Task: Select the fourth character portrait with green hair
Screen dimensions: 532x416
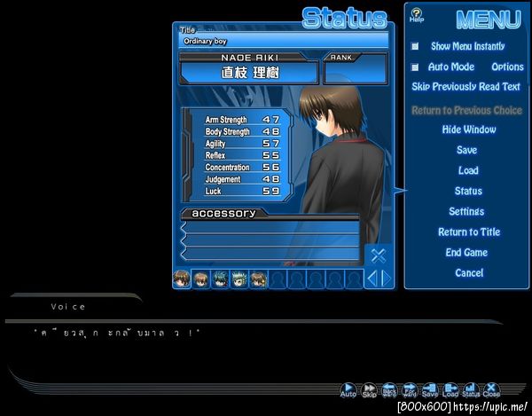Action: click(239, 279)
